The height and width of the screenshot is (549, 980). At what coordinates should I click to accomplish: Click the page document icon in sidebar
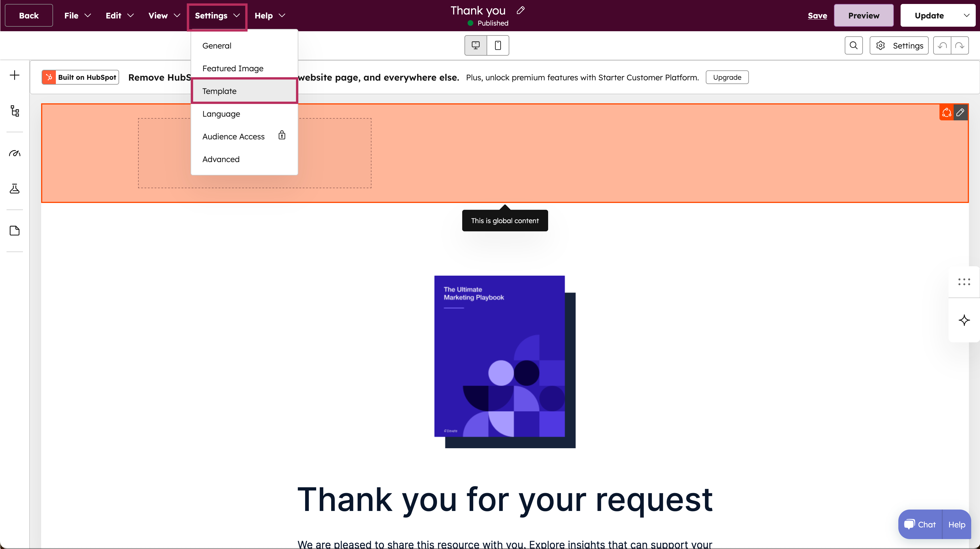click(x=14, y=231)
